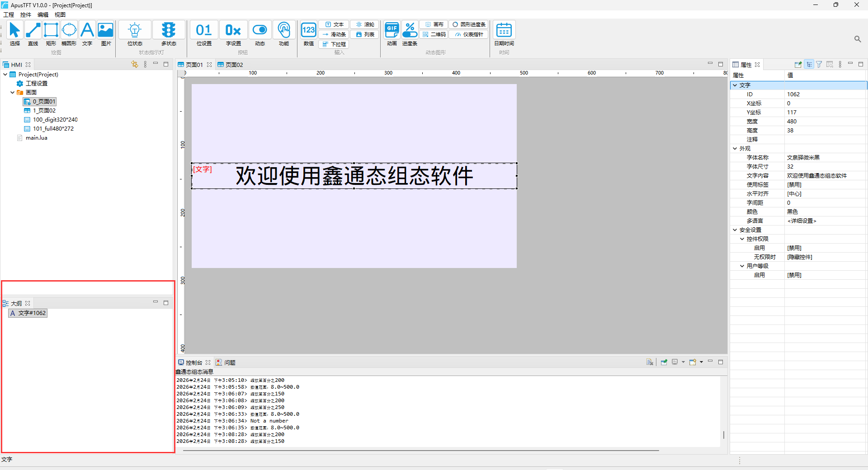Collapse the Project(Project) tree node
Viewport: 868px width, 470px height.
click(5, 75)
